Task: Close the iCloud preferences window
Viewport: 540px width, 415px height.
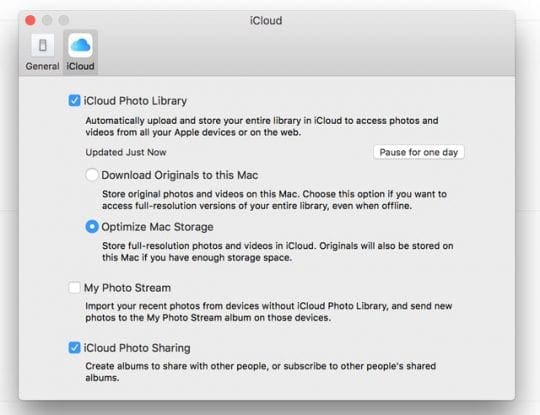Action: tap(30, 20)
